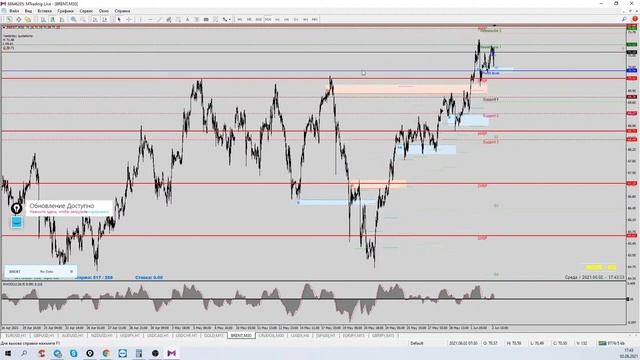Click the Default profile in status bar
The width and height of the screenshot is (640, 360).
417,343
